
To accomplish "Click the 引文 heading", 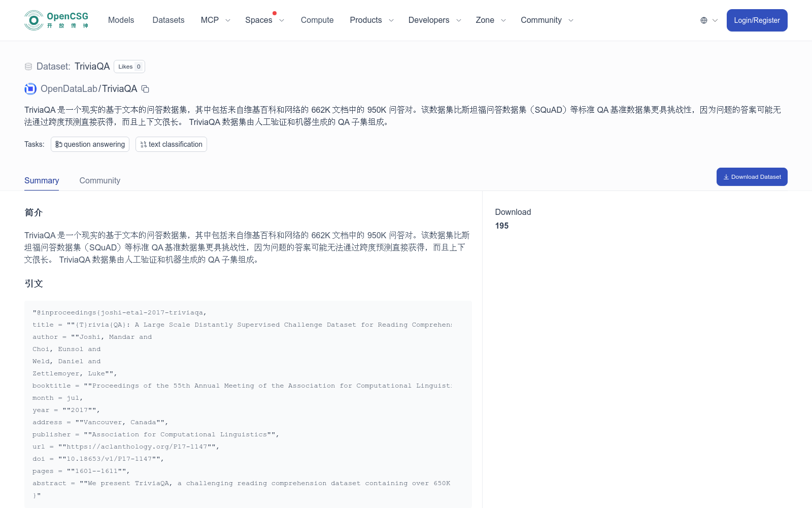I will pyautogui.click(x=33, y=283).
